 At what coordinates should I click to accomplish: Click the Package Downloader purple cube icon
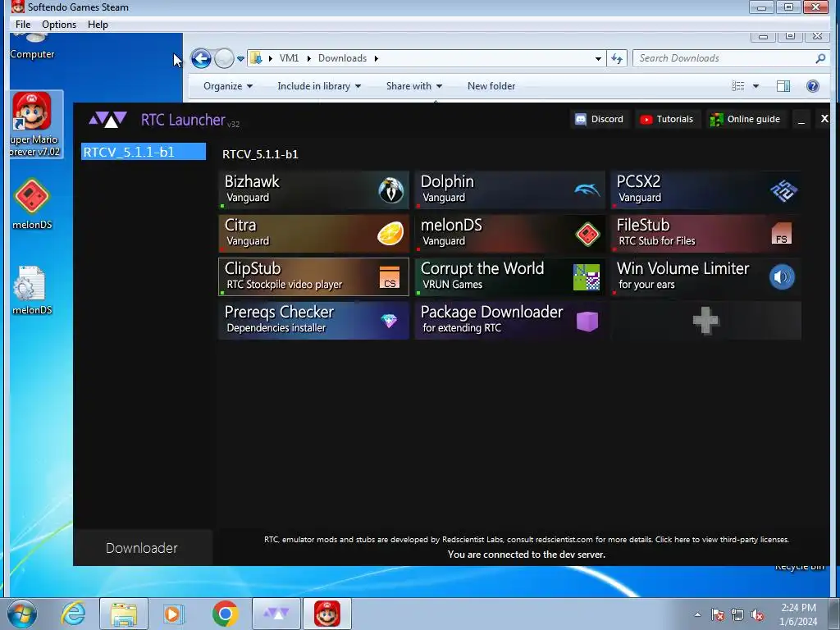click(x=587, y=322)
